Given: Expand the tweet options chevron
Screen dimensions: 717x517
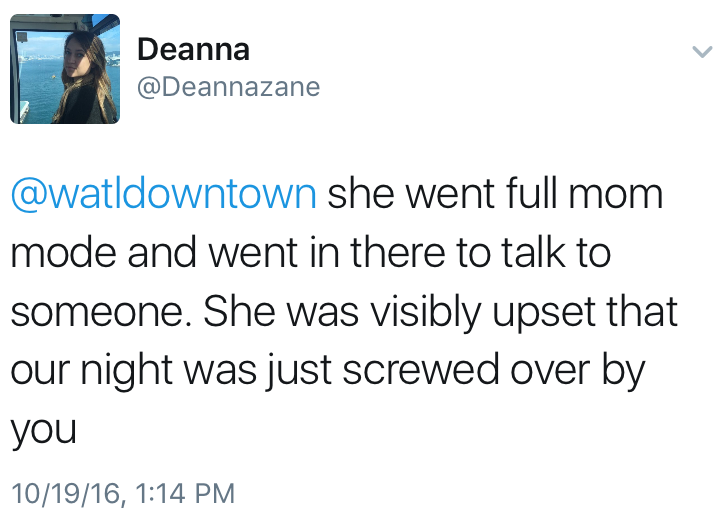Looking at the screenshot, I should point(701,51).
